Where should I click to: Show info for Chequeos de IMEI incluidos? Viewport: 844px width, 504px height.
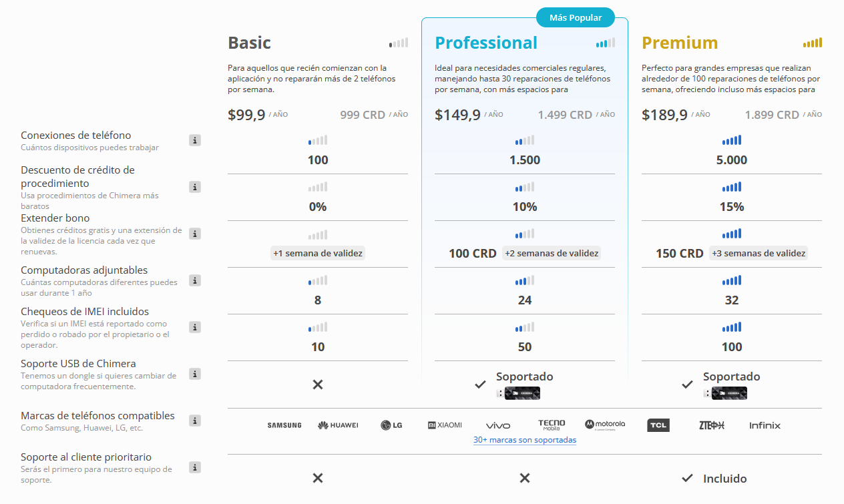195,327
